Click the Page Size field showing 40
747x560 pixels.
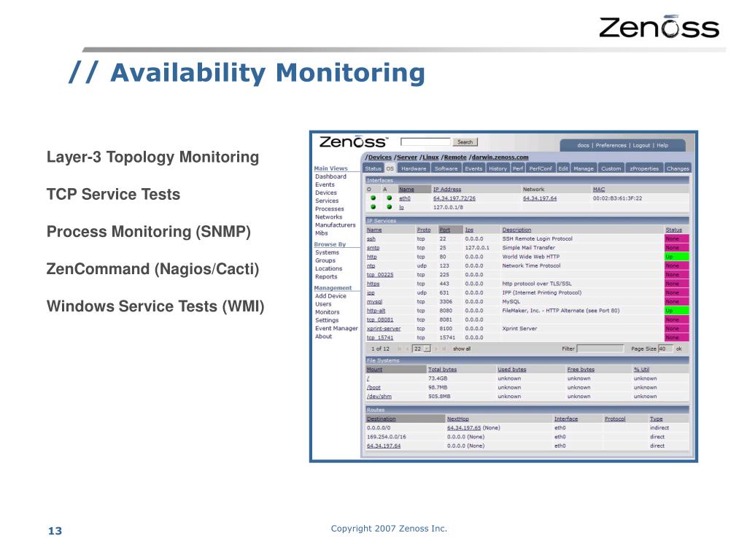665,349
